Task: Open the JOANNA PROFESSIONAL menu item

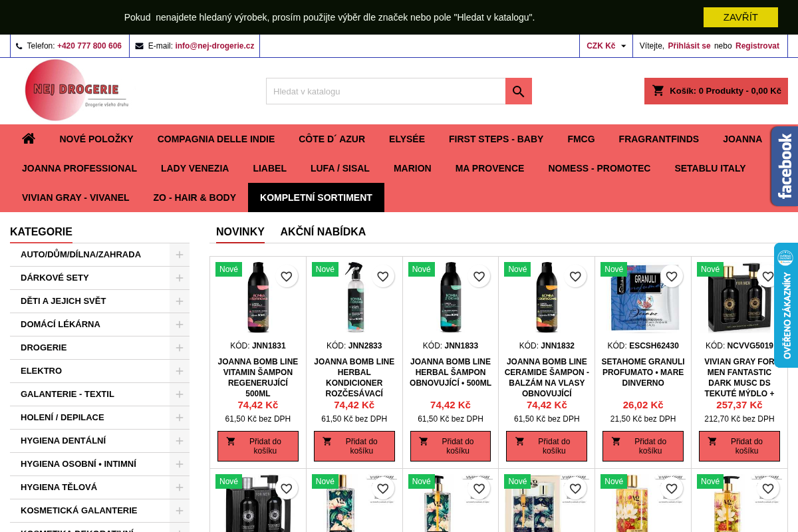Action: point(79,168)
